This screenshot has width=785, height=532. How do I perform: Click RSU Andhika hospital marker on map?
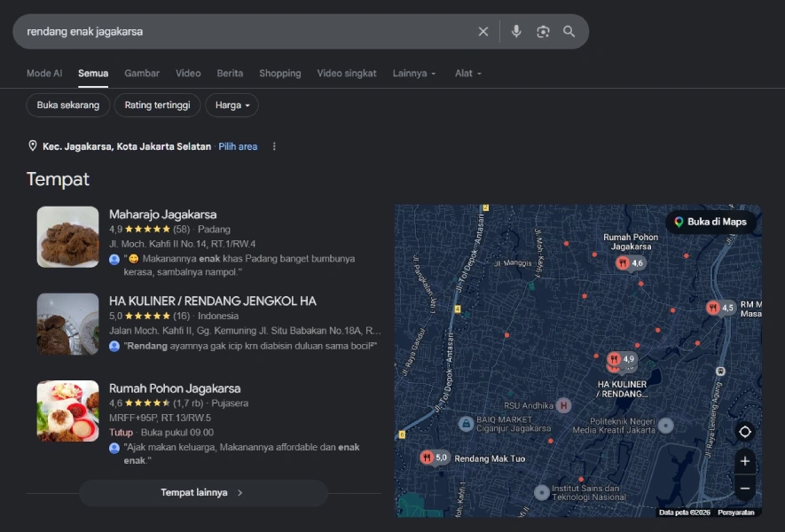pyautogui.click(x=564, y=405)
